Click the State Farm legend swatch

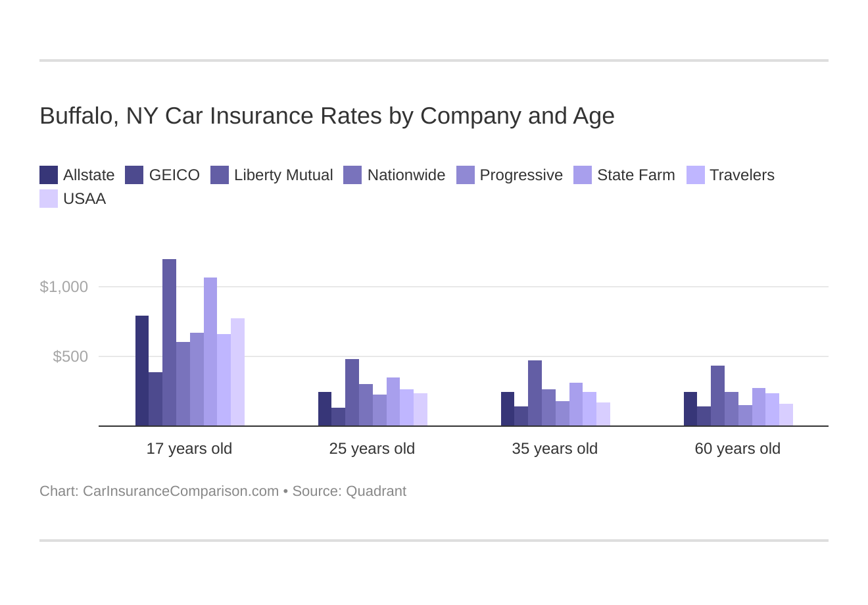(583, 175)
